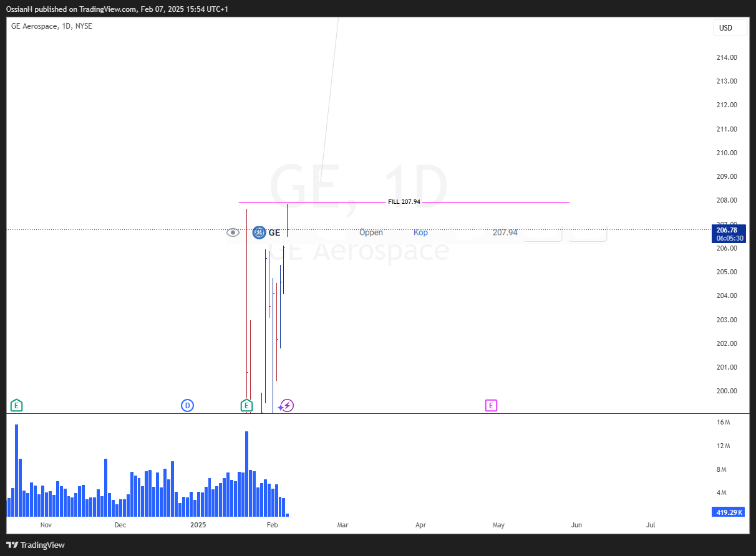This screenshot has height=556, width=756.
Task: Click the Feb label on time axis
Action: tap(272, 525)
